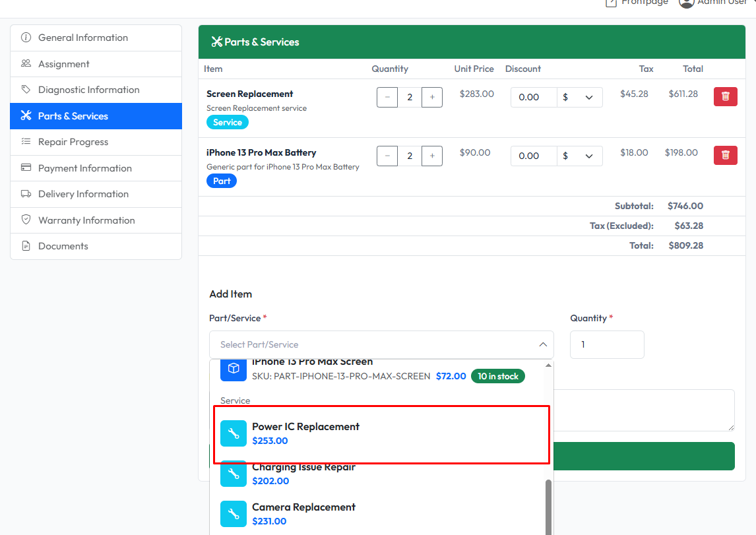Click the wrench icon beside Camera Replacement

(x=233, y=514)
